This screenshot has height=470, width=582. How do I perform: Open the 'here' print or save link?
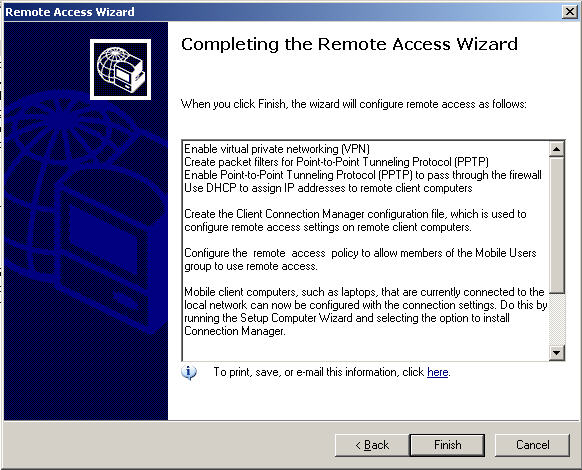tap(438, 372)
